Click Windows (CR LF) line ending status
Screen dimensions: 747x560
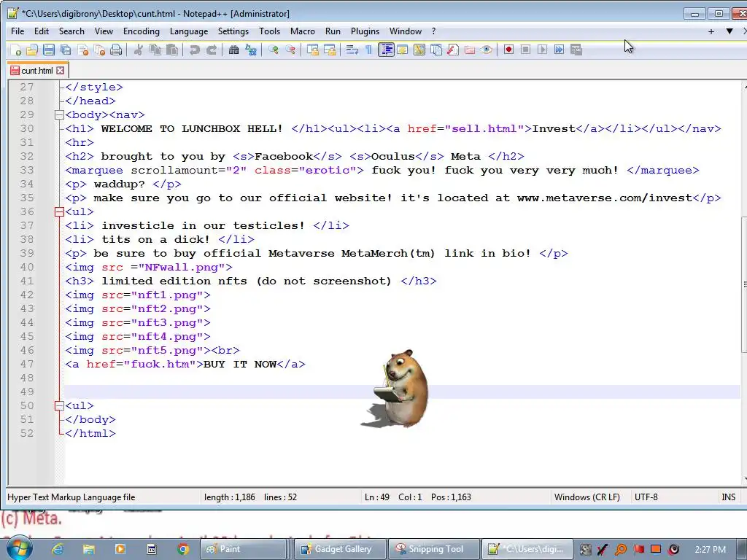pos(587,497)
